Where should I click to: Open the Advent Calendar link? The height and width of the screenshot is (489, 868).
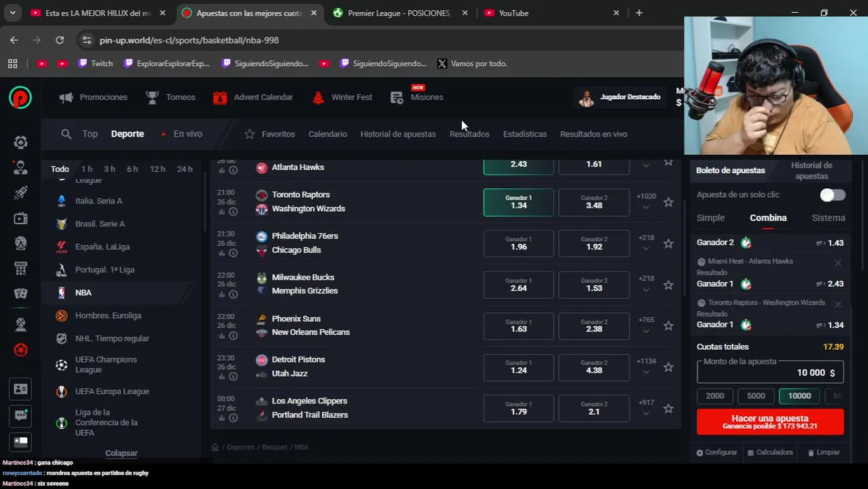click(253, 97)
